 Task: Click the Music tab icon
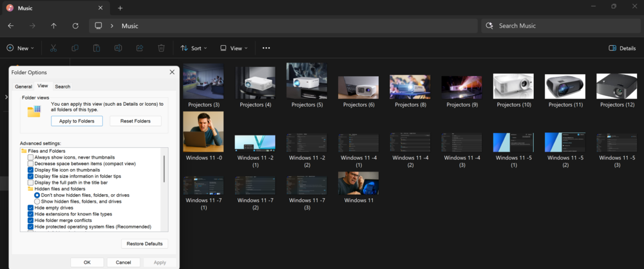pos(10,8)
